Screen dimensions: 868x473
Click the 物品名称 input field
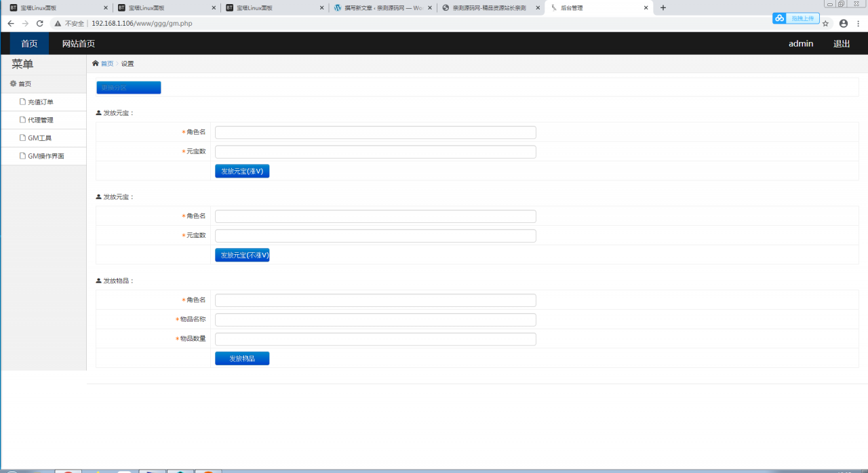point(375,320)
